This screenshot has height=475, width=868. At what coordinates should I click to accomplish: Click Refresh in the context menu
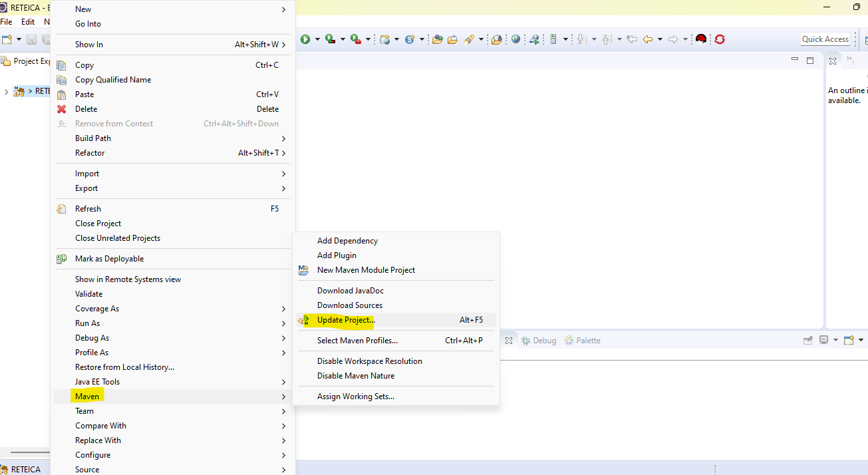[88, 209]
